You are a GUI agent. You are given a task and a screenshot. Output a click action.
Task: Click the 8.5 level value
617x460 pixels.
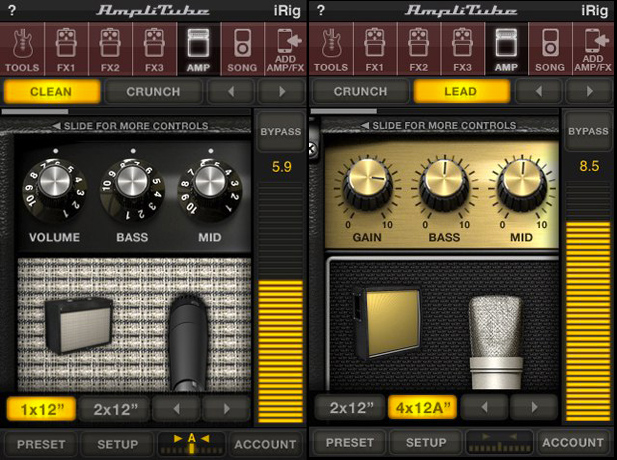click(x=589, y=166)
